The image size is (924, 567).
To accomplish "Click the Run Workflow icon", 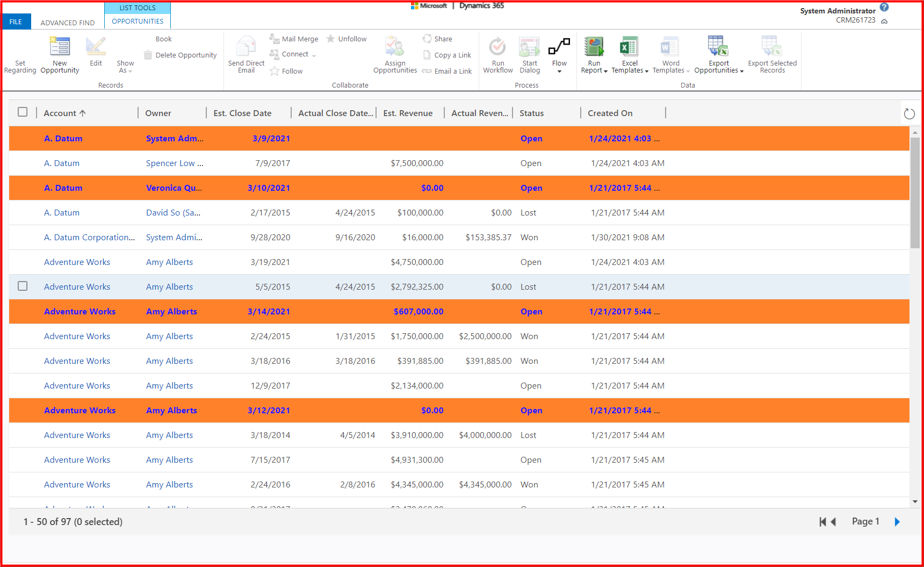I will pos(497,47).
